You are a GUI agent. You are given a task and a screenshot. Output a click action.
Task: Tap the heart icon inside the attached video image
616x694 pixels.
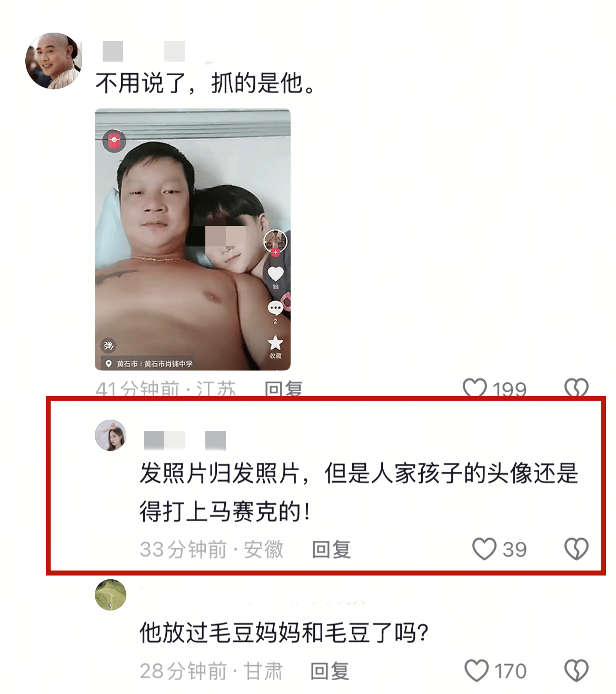coord(276,274)
